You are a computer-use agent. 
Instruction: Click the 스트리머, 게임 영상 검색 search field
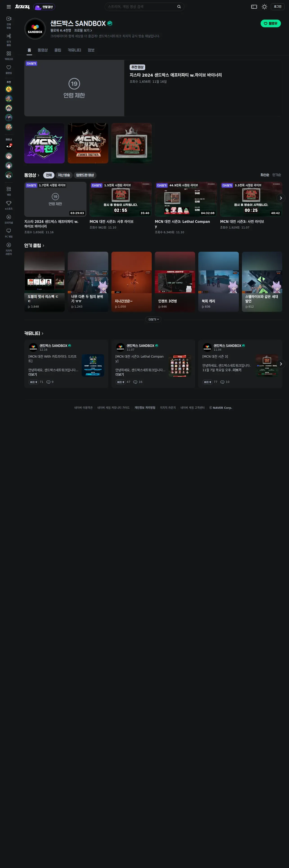(141, 7)
